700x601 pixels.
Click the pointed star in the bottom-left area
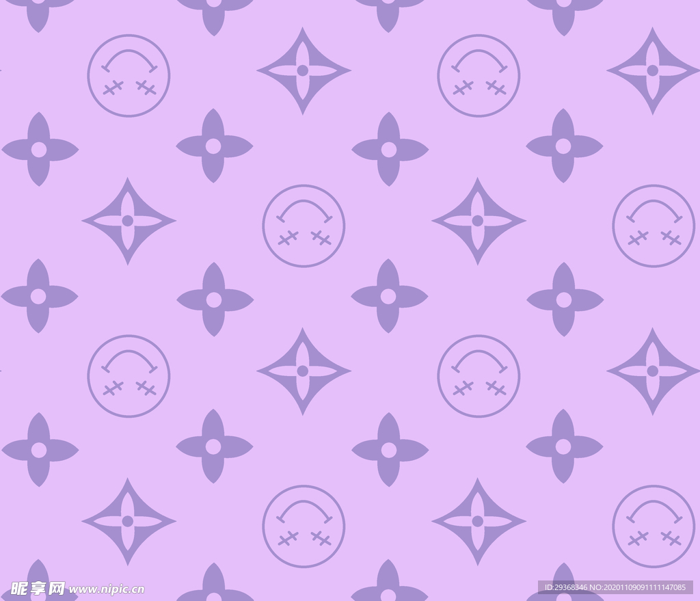128,521
